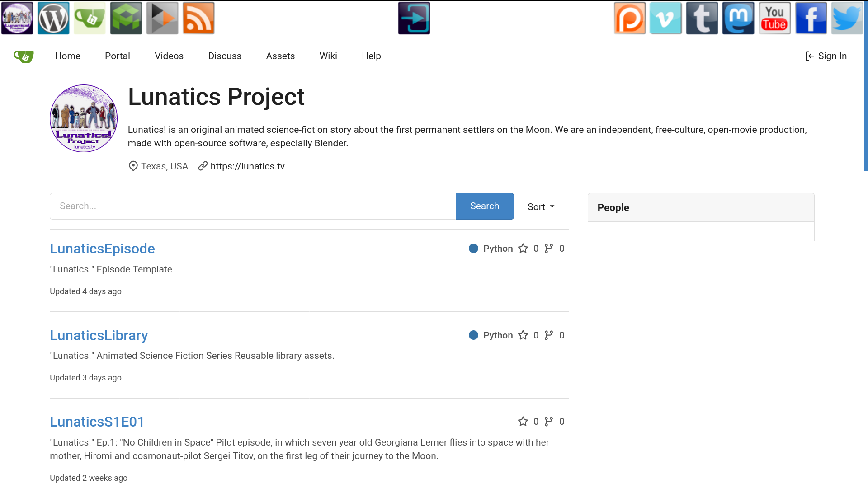Select Discuss in the navigation bar

click(225, 56)
